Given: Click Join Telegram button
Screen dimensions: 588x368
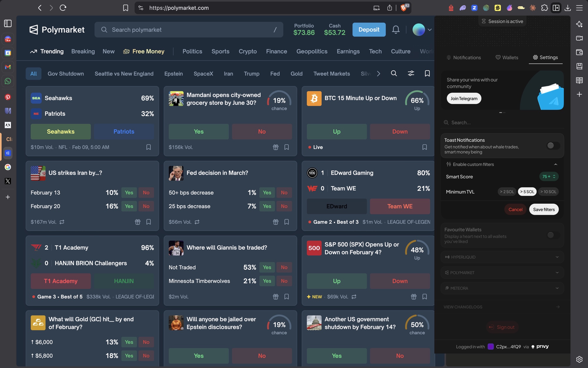Looking at the screenshot, I should (464, 98).
